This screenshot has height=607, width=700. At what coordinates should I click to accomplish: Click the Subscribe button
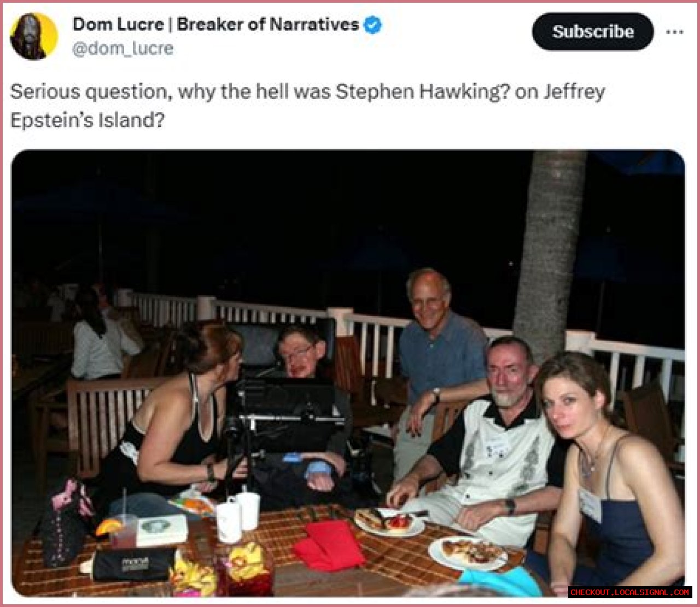click(x=592, y=32)
